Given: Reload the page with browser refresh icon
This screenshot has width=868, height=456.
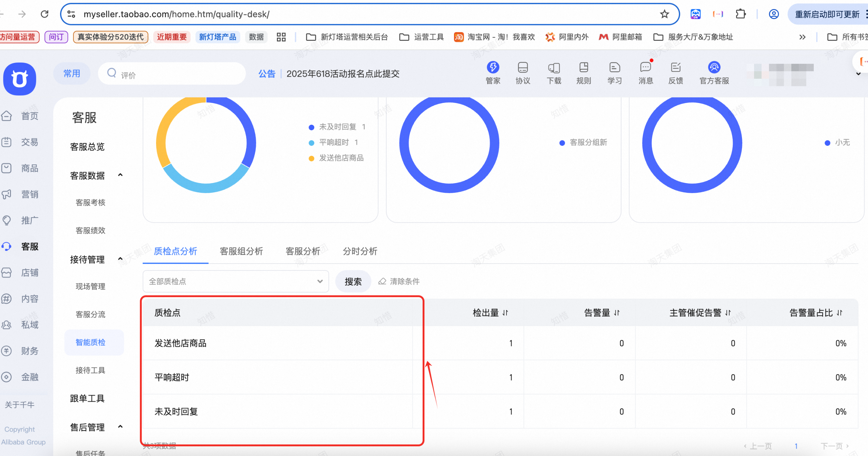Looking at the screenshot, I should tap(45, 14).
